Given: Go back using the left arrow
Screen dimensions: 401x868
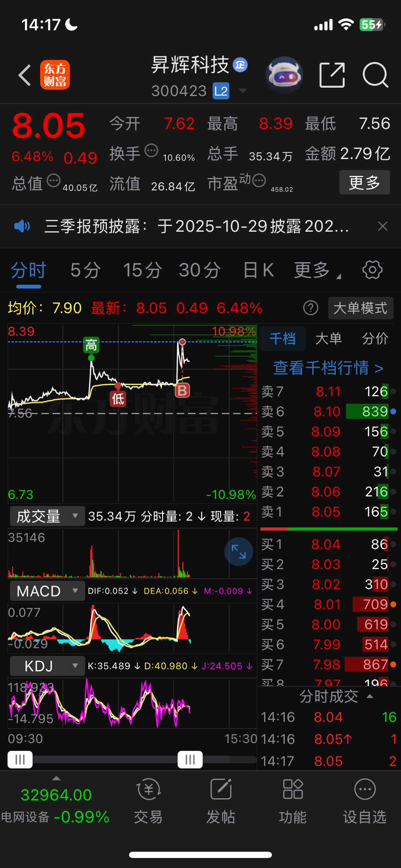Looking at the screenshot, I should tap(25, 75).
